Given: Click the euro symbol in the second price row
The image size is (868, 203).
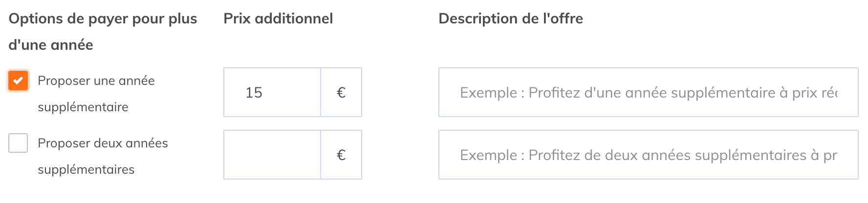Looking at the screenshot, I should (341, 155).
